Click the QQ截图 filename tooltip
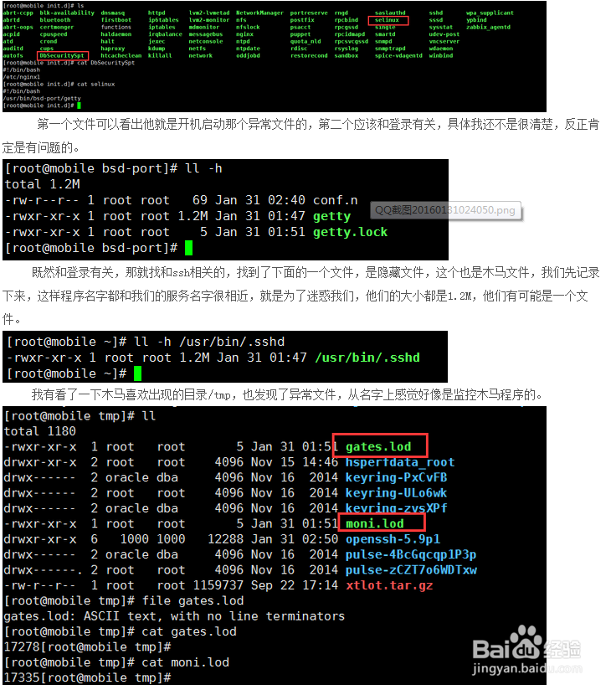The width and height of the screenshot is (616, 690). click(x=445, y=210)
